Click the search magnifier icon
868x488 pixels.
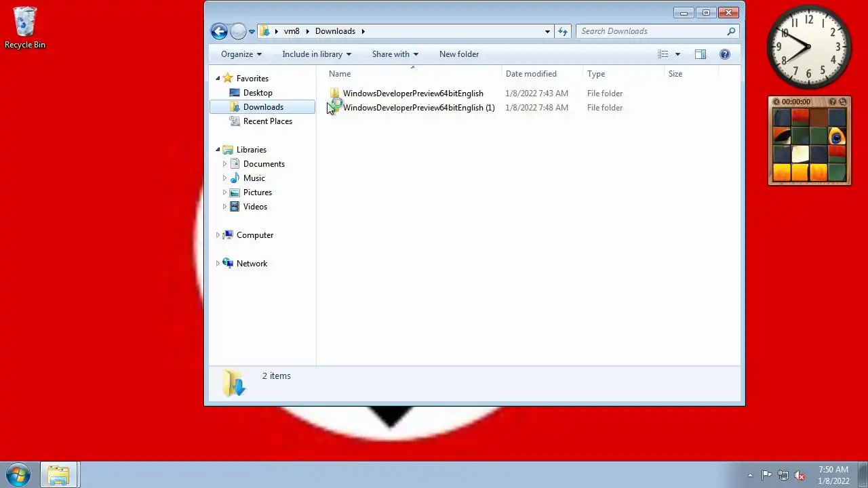(x=731, y=31)
